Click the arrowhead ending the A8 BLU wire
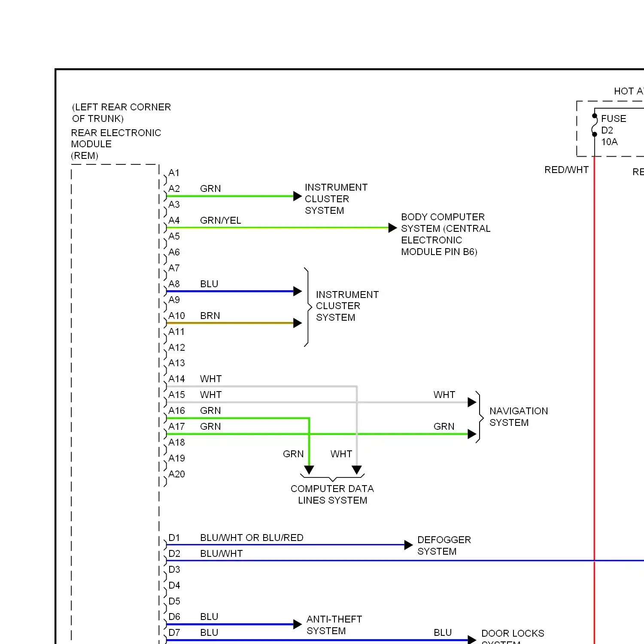The image size is (644, 644). (x=298, y=291)
